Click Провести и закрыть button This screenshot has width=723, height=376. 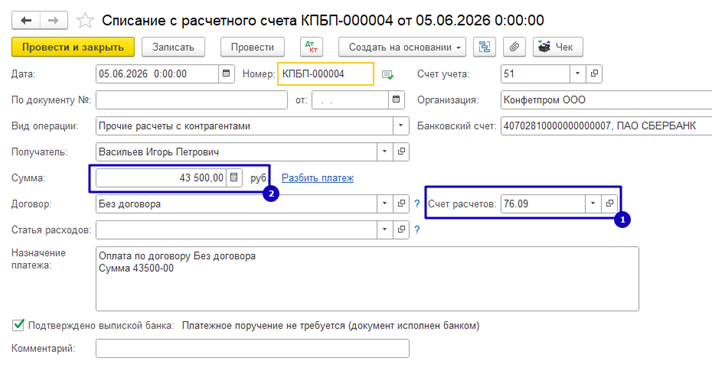73,47
